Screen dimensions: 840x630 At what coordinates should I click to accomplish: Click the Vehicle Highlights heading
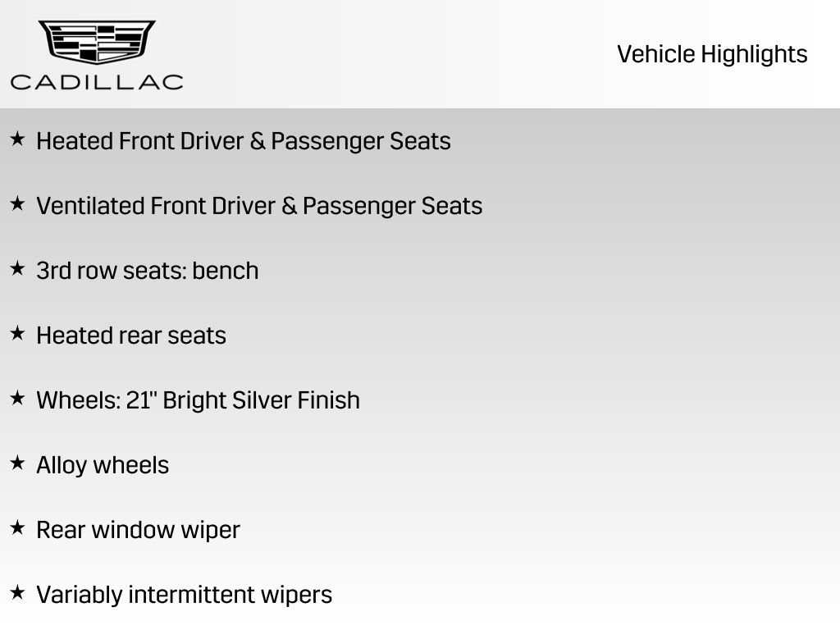click(712, 54)
